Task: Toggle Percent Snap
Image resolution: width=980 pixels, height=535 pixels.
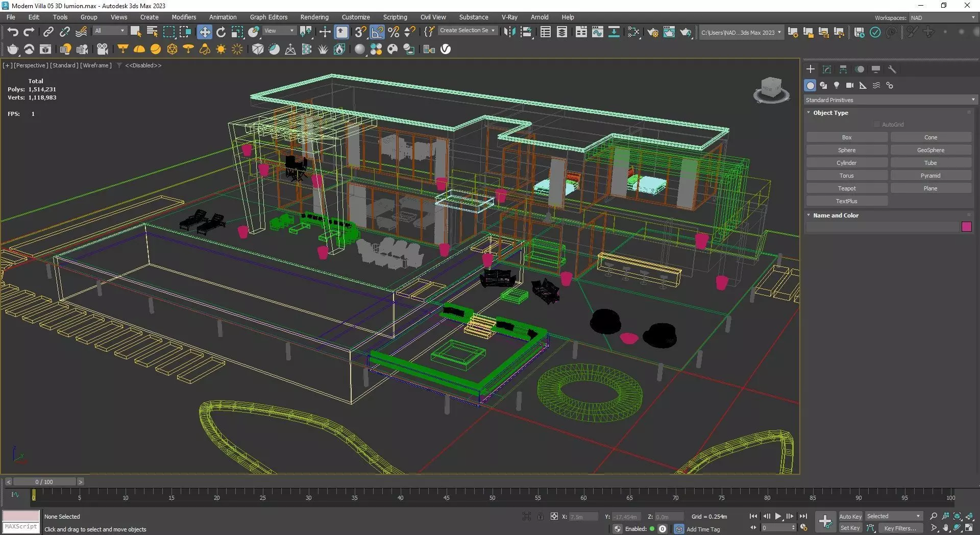Action: (x=394, y=32)
